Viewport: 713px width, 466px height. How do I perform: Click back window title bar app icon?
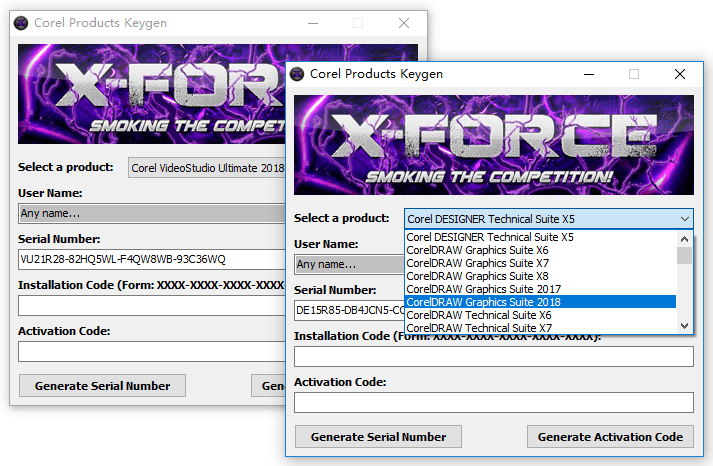click(21, 23)
